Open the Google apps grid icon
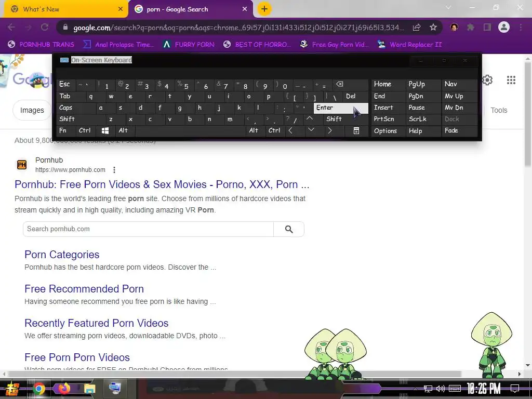Image resolution: width=532 pixels, height=399 pixels. click(511, 80)
